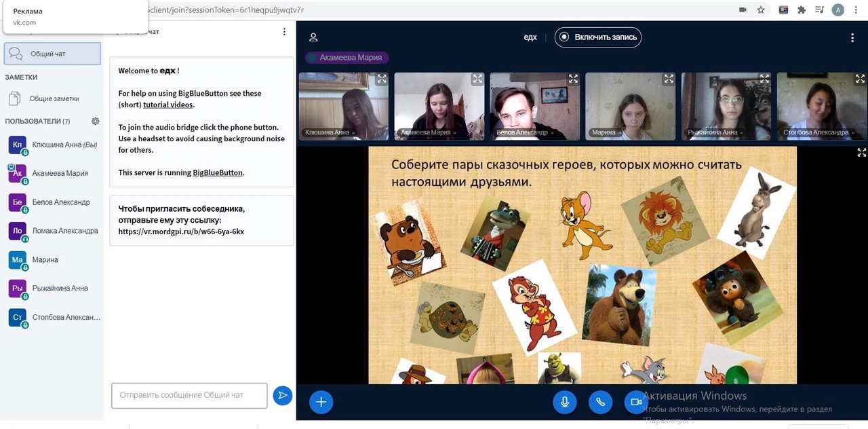Bookmark this page with the star icon
The image size is (868, 429).
click(761, 10)
